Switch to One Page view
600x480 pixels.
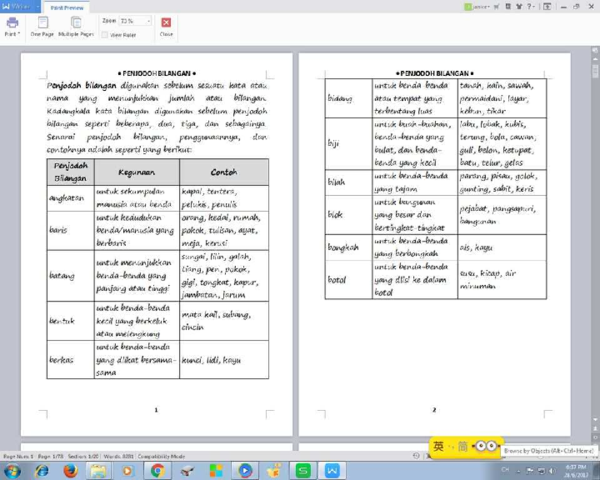[x=42, y=26]
